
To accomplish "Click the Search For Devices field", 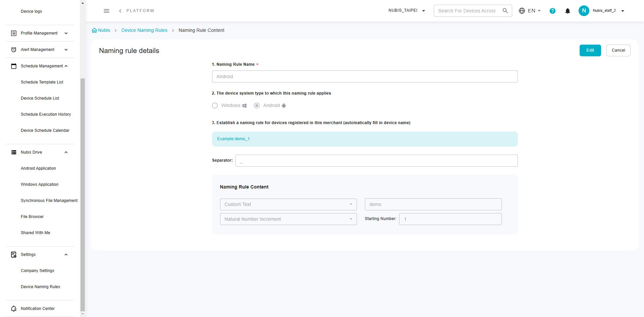I will click(467, 11).
